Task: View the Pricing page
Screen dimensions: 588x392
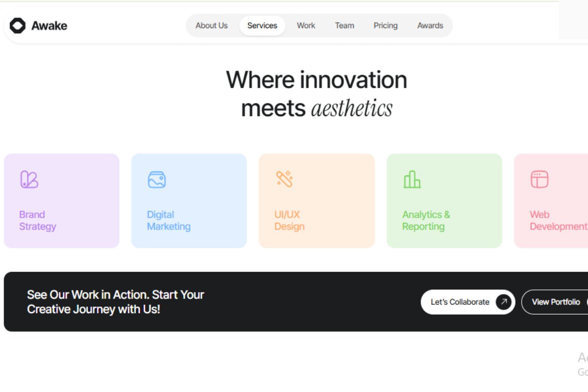Action: point(385,25)
